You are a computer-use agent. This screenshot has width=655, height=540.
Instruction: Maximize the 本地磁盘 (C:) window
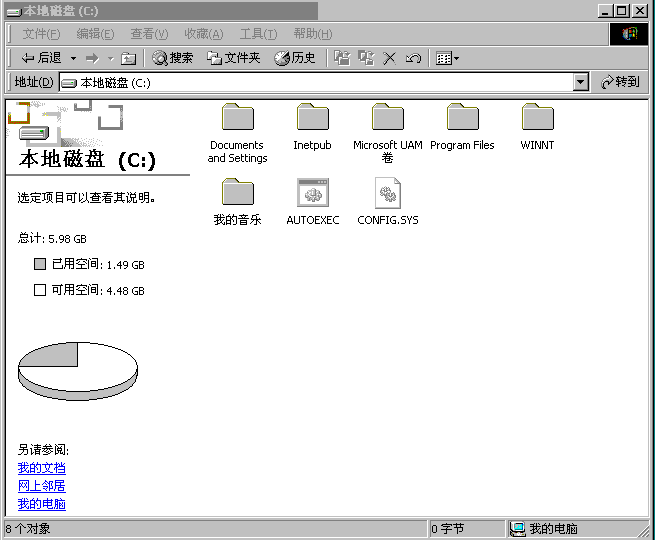622,11
